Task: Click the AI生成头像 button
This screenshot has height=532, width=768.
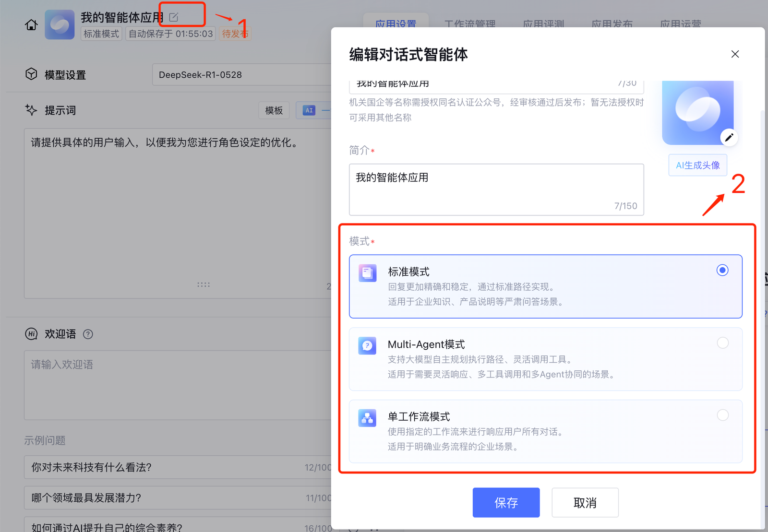Action: point(697,166)
